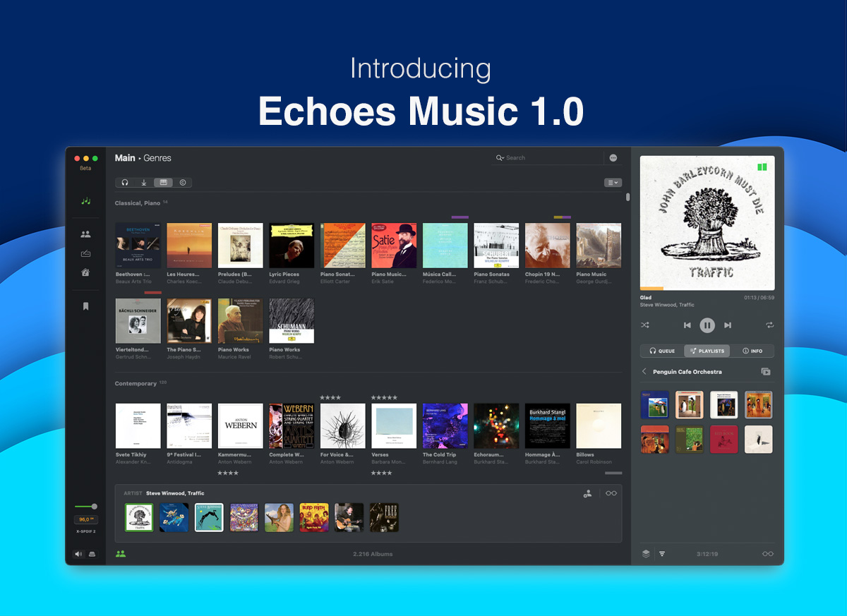Click the 96,0 sample rate display

click(x=85, y=519)
